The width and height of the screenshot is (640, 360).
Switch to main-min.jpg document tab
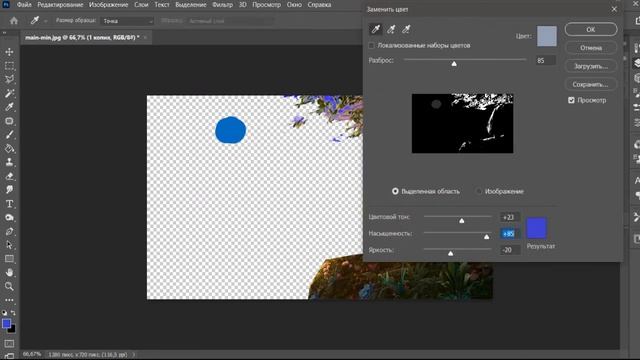pyautogui.click(x=82, y=38)
